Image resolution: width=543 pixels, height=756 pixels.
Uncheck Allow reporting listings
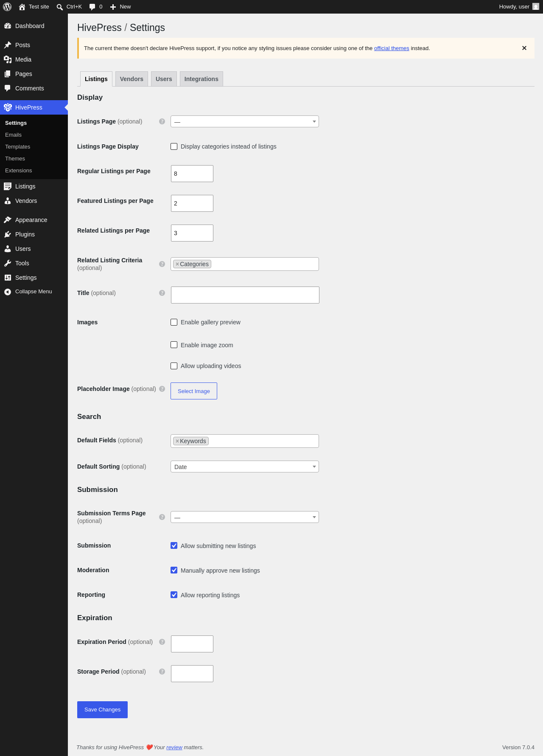[174, 595]
